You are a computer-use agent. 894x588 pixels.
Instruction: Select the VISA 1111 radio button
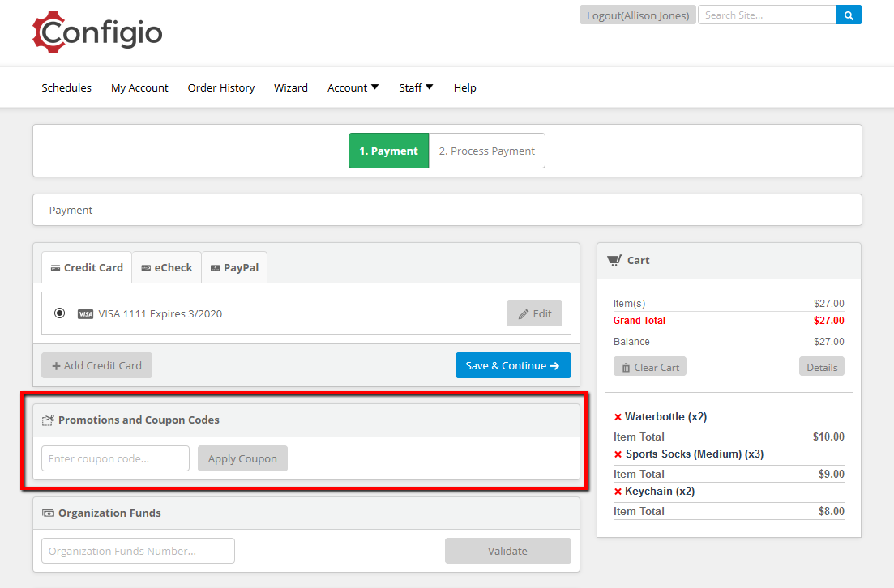59,313
